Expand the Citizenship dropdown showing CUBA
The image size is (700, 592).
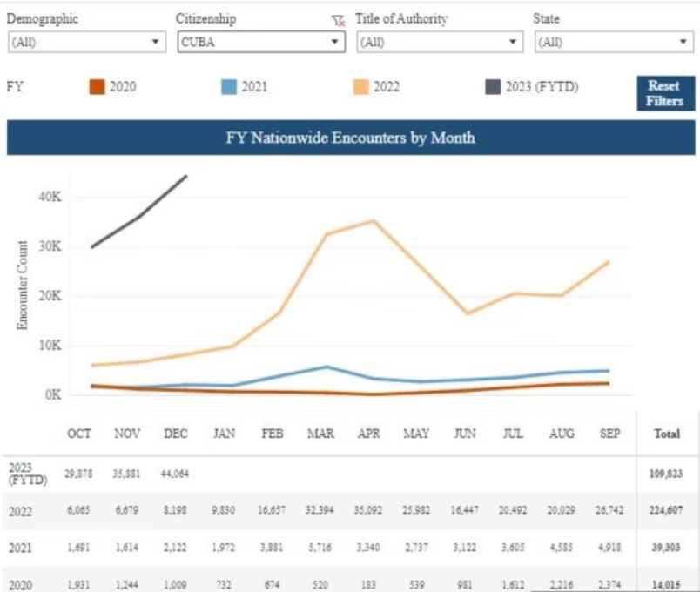pos(261,42)
